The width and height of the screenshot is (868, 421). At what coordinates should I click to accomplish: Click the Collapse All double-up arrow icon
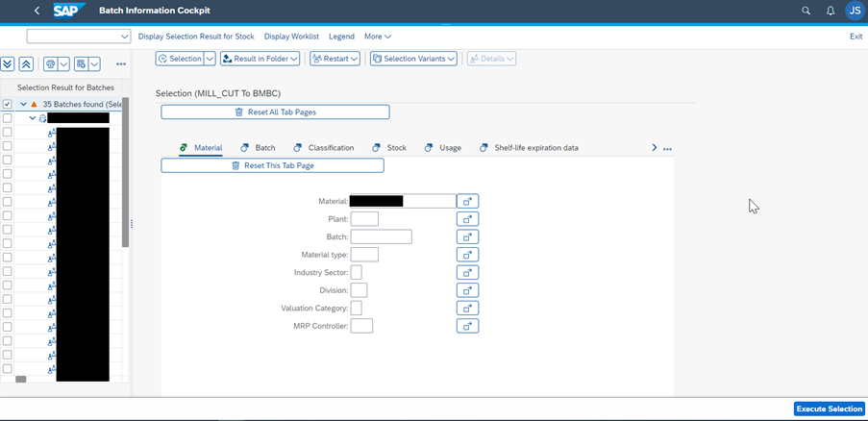click(x=26, y=64)
